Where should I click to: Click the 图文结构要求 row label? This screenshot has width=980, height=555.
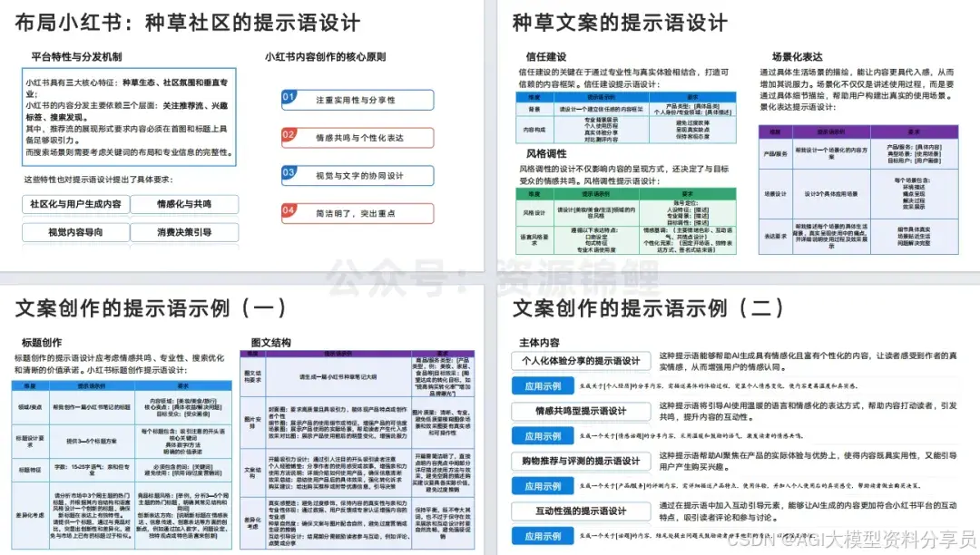[252, 377]
